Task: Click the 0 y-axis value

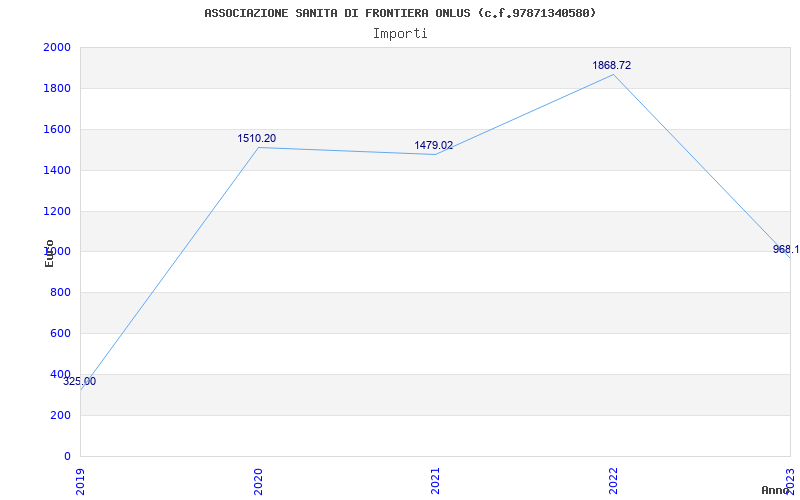Action: (x=67, y=456)
